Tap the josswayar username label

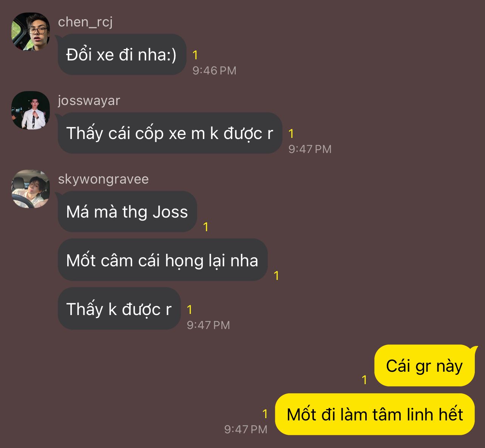click(89, 100)
